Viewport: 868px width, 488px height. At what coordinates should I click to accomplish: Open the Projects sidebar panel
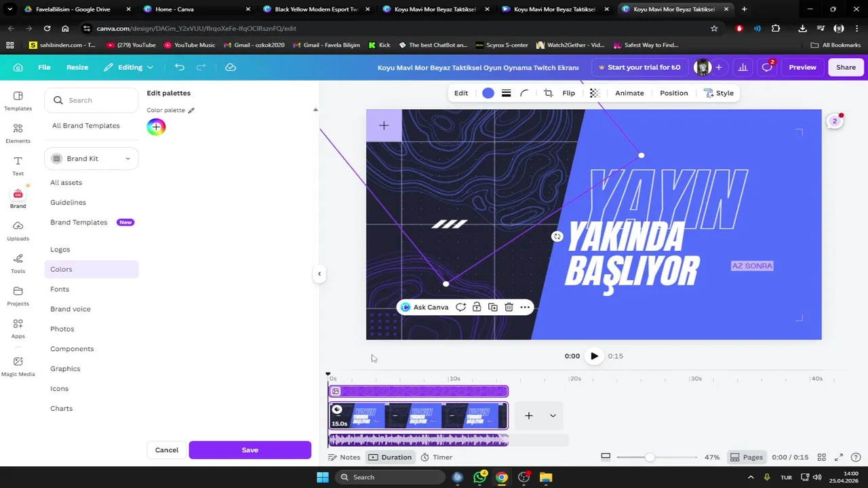pos(18,296)
